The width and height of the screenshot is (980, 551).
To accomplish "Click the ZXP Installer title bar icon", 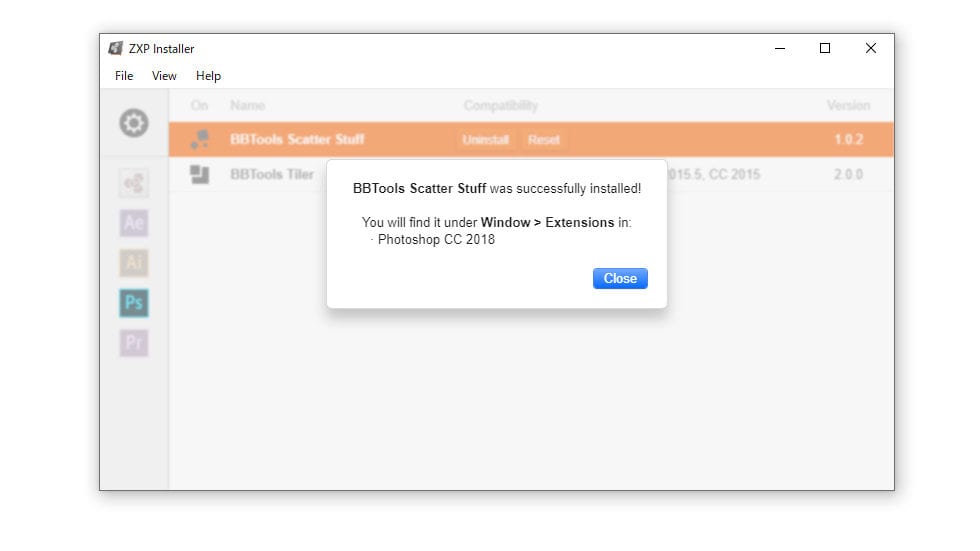I will (x=116, y=49).
